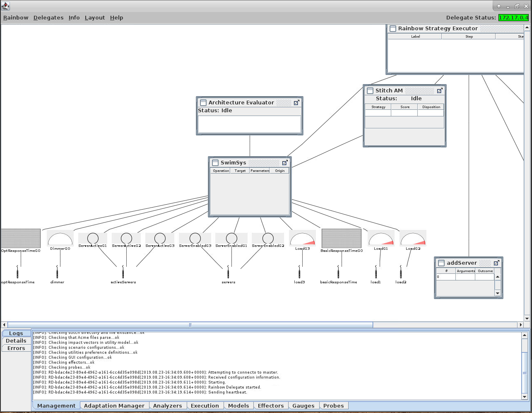
Task: Select the activeServers probe icon
Action: coord(123,273)
